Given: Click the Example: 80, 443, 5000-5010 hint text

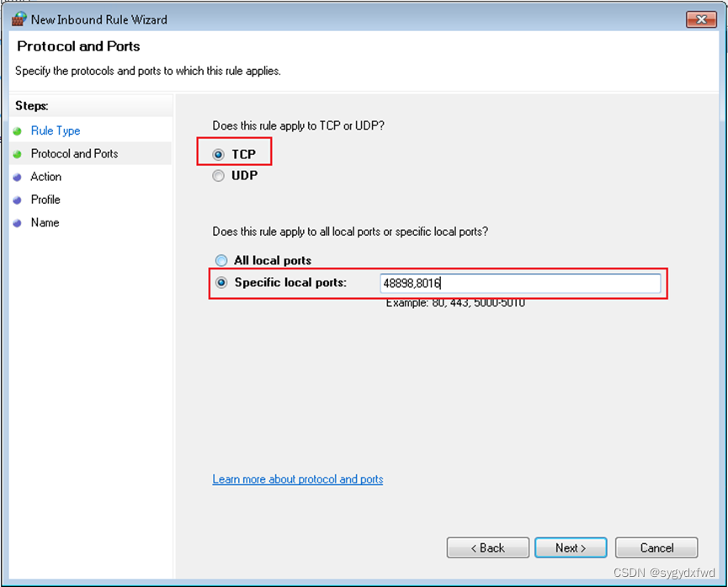Looking at the screenshot, I should click(x=455, y=302).
